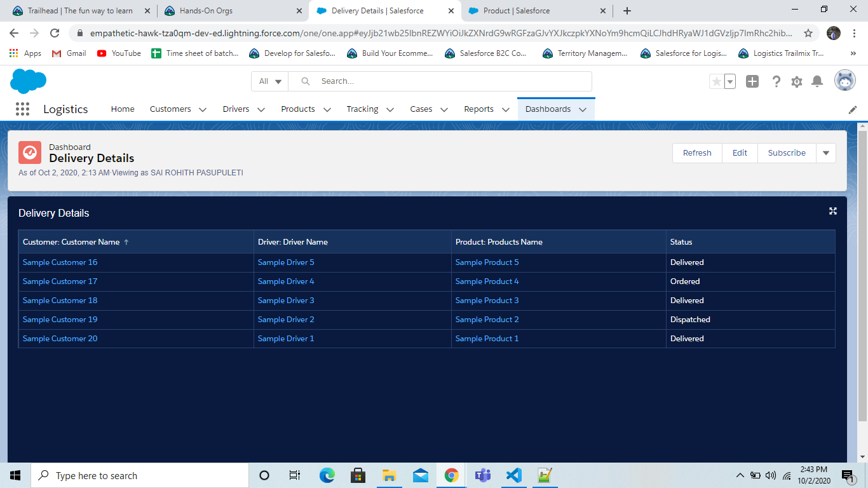Open the Sample Customer 16 link
868x488 pixels.
click(x=60, y=262)
